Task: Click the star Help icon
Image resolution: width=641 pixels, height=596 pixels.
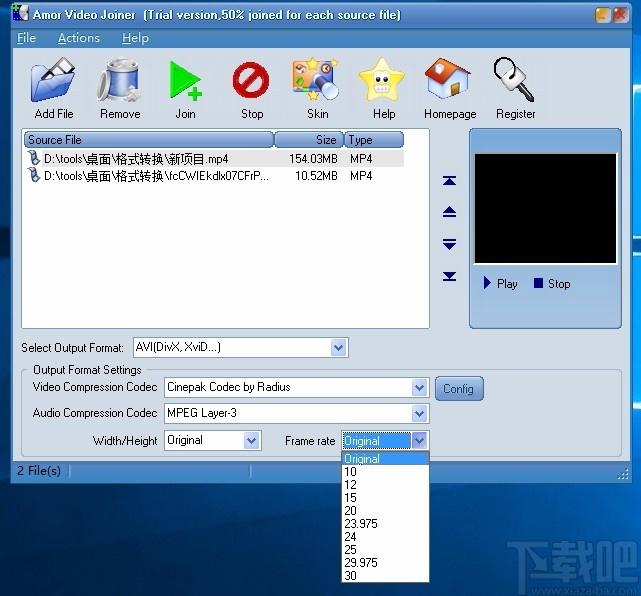Action: click(x=382, y=80)
